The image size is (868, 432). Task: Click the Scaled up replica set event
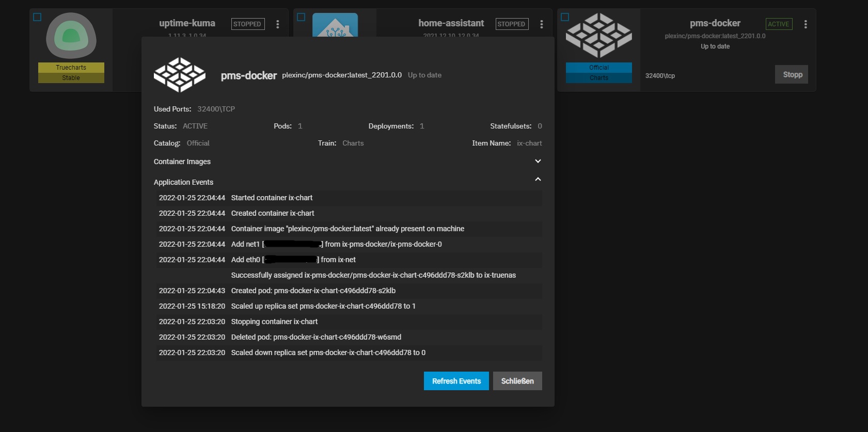349,306
